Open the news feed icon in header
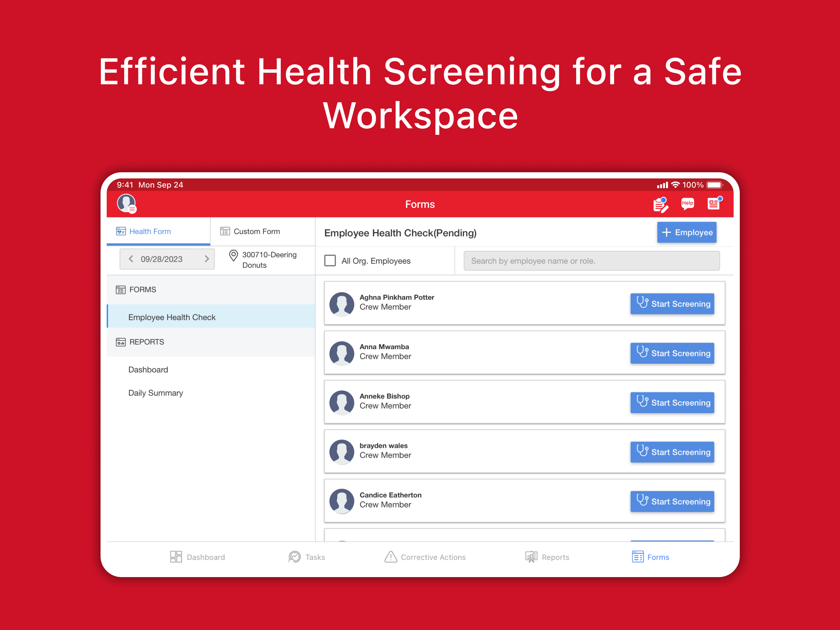 (714, 203)
